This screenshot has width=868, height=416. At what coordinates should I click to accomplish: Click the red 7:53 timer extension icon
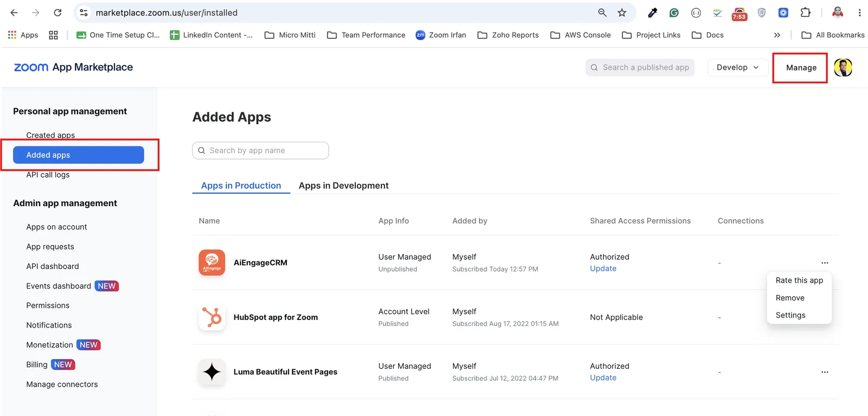(x=739, y=13)
